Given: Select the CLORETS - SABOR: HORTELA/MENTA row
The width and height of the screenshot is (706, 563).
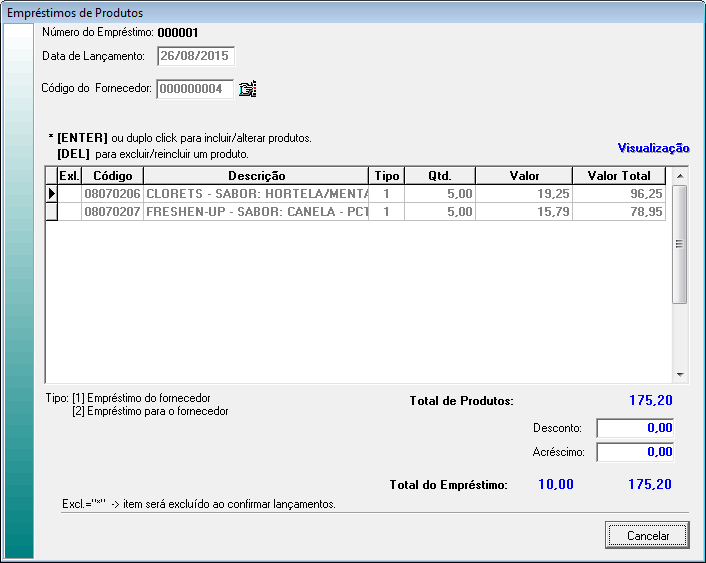Looking at the screenshot, I should point(256,193).
